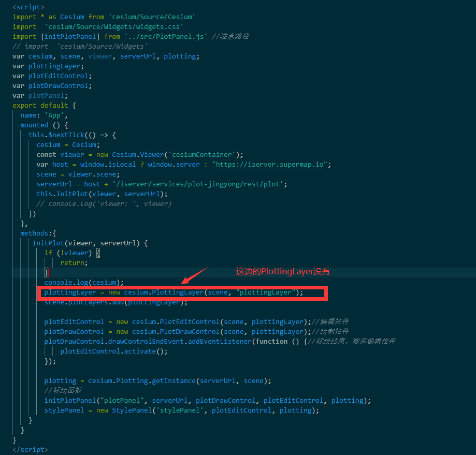Click the console.log(cesium); line
Screen dimensions: 476x455
click(84, 283)
